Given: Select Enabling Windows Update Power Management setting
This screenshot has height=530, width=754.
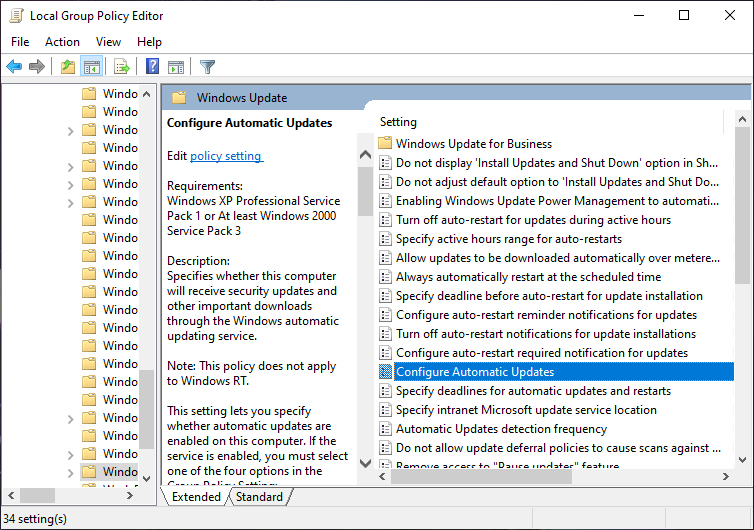Looking at the screenshot, I should (555, 201).
